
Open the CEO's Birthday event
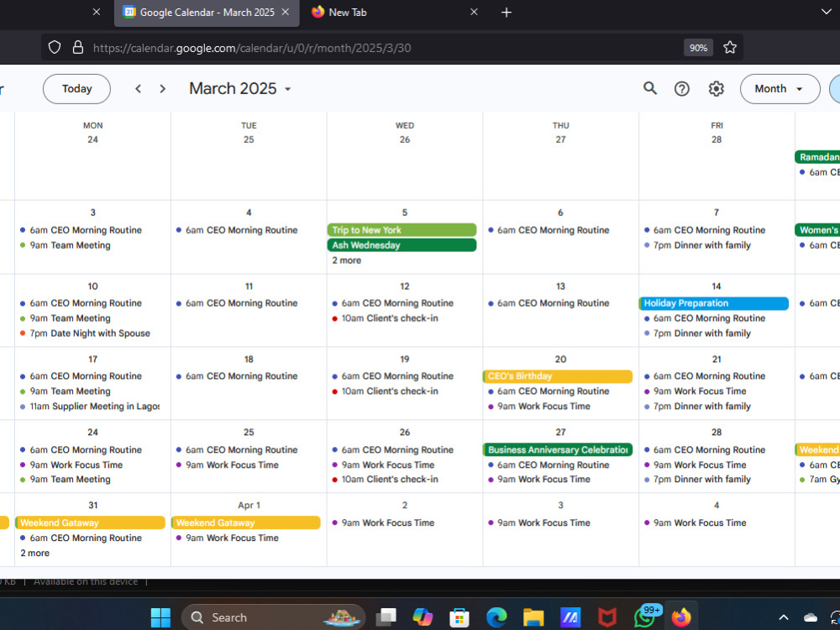[558, 376]
